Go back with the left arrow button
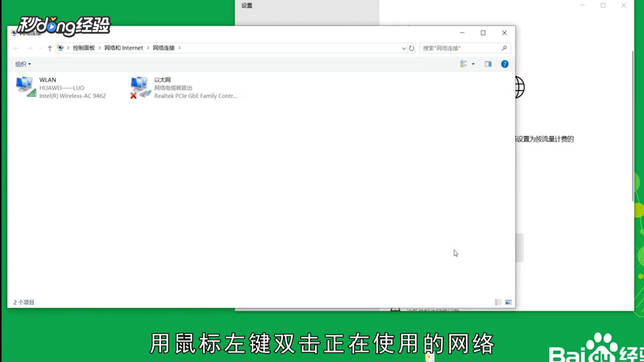This screenshot has width=644, height=362. pos(16,48)
